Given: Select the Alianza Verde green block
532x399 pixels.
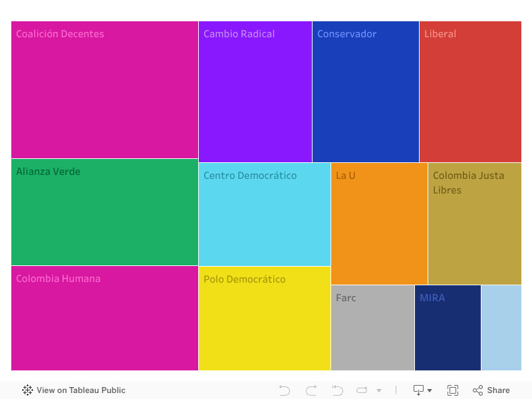Looking at the screenshot, I should pyautogui.click(x=105, y=212).
